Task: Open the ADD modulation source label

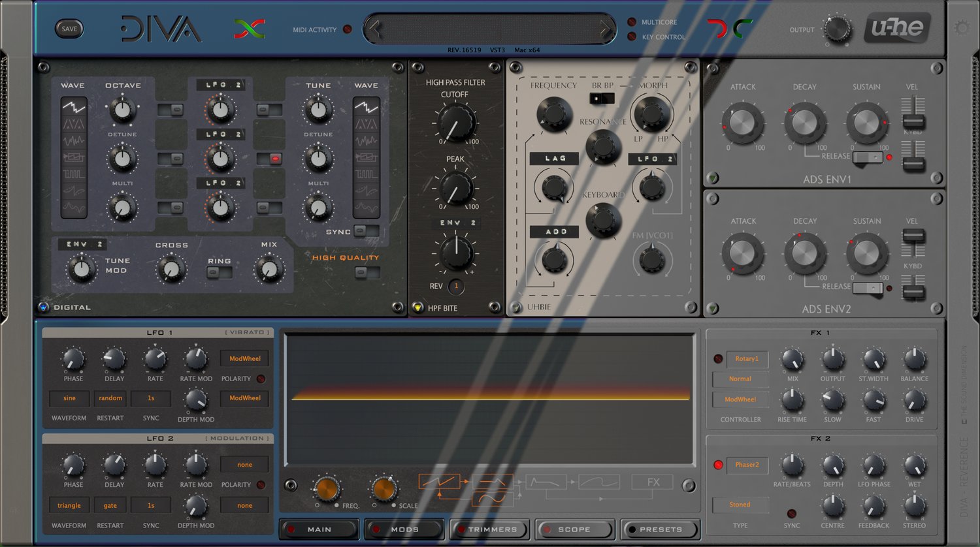Action: pyautogui.click(x=555, y=231)
